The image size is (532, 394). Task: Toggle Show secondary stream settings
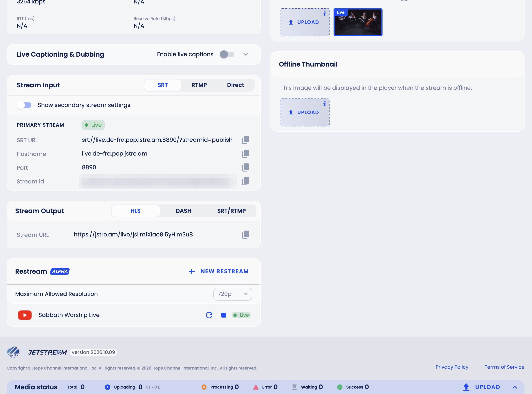pyautogui.click(x=24, y=105)
